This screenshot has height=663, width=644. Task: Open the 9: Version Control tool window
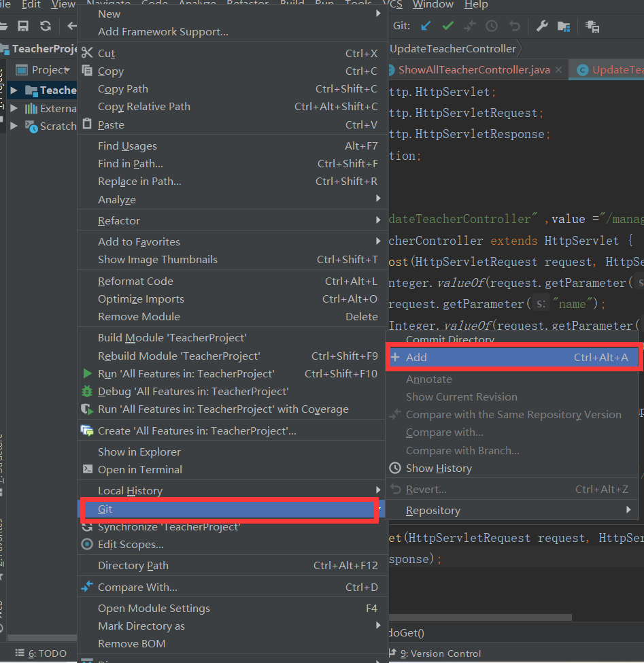click(x=435, y=653)
